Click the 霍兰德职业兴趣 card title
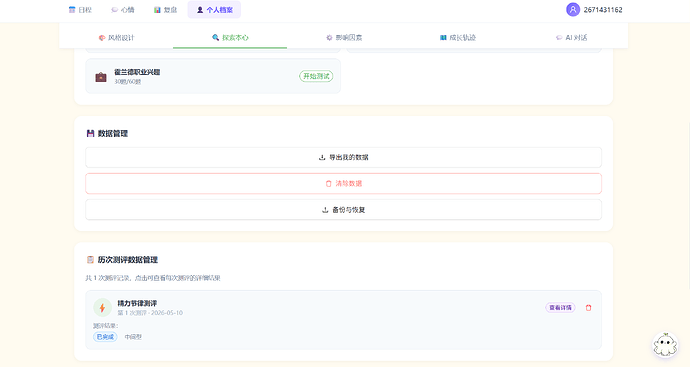 point(137,72)
